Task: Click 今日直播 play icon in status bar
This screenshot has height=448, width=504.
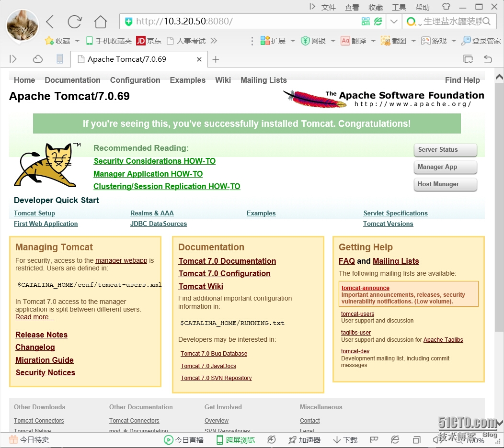Action: [x=169, y=440]
